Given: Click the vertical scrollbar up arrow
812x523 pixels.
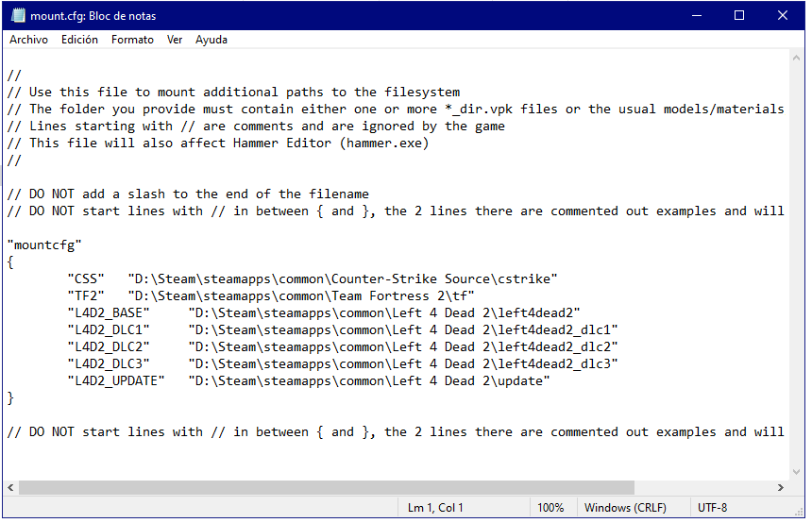Looking at the screenshot, I should tap(796, 58).
